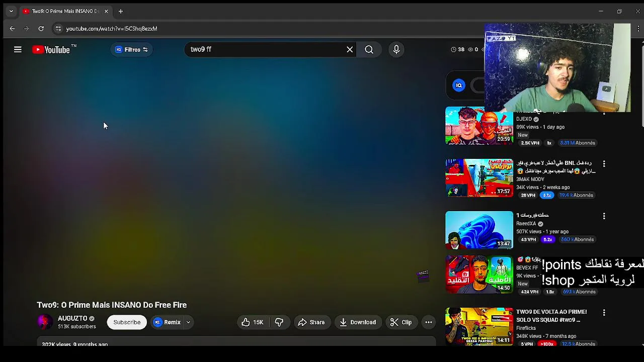This screenshot has width=644, height=362.
Task: Open options menu for RaeedXA video
Action: point(604,216)
